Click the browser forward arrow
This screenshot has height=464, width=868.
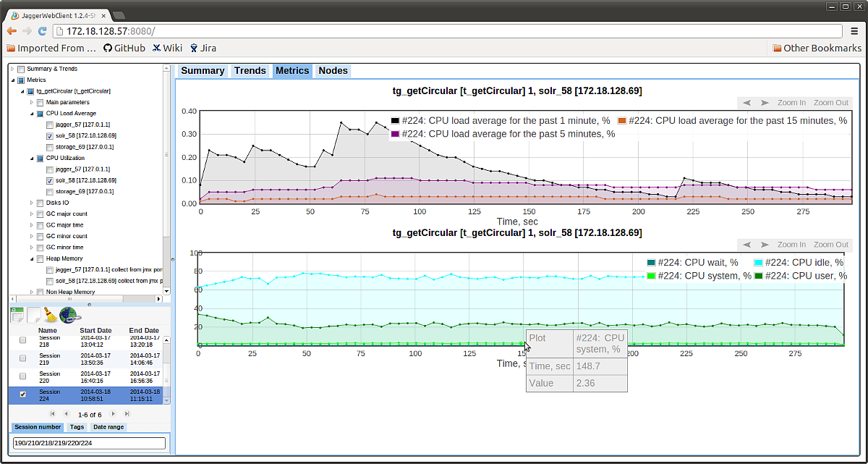(x=27, y=31)
